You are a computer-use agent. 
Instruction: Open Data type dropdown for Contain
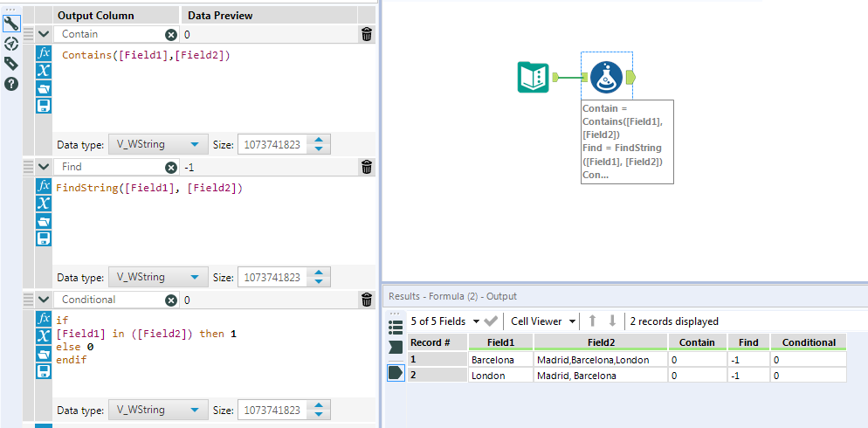pos(158,144)
